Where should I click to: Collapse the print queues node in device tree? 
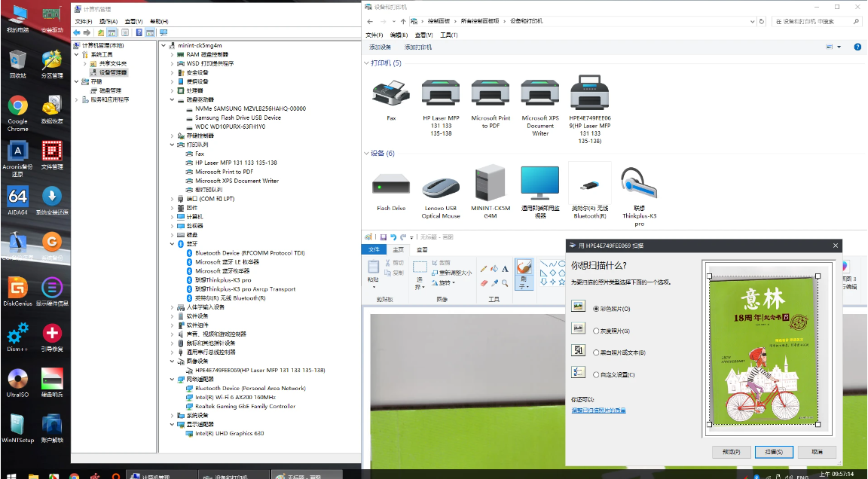[172, 145]
